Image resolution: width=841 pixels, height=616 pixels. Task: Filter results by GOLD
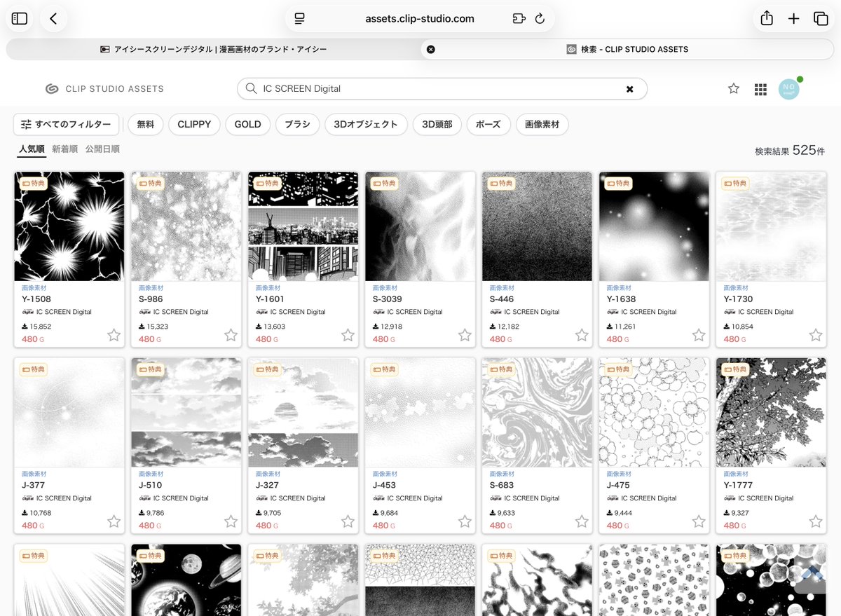[x=247, y=124]
